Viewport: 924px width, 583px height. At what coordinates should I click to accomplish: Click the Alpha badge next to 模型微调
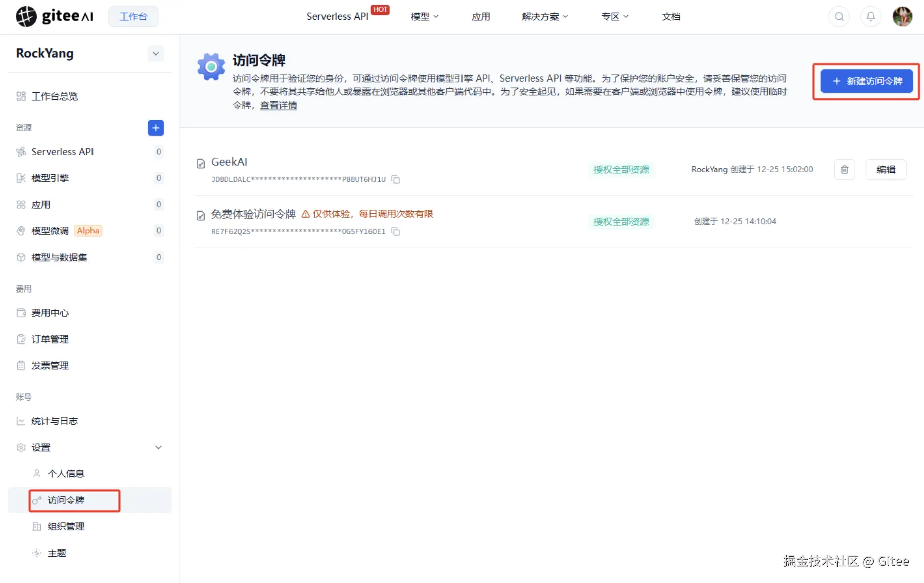[88, 231]
